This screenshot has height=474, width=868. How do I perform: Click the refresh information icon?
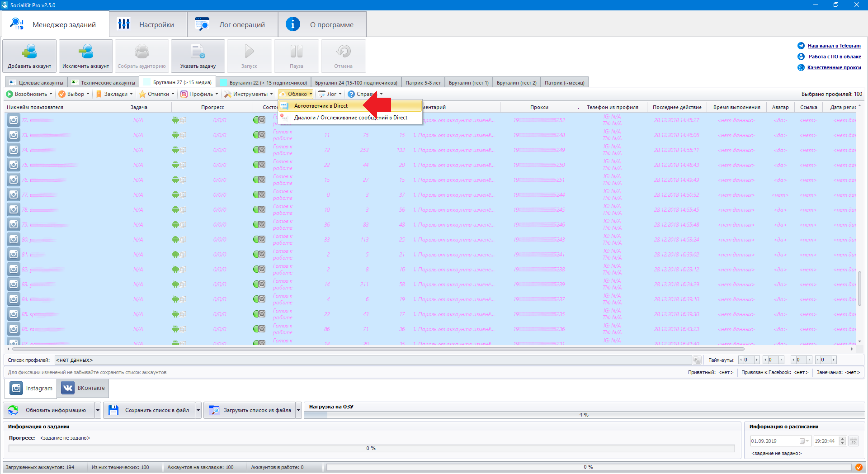click(14, 410)
